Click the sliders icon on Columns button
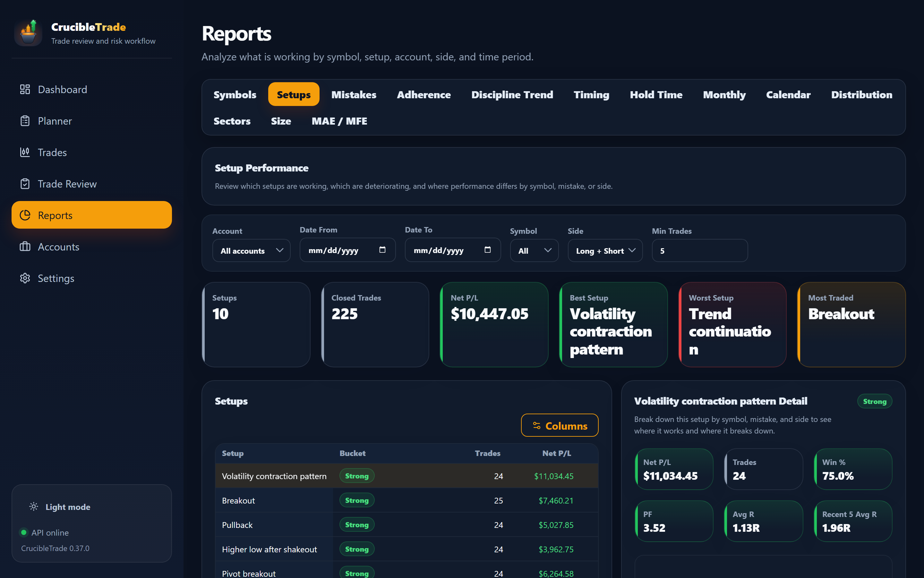The image size is (924, 578). pyautogui.click(x=536, y=425)
